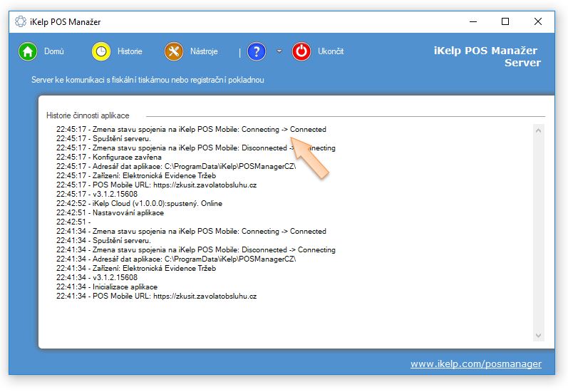
Task: Select the orange Nástroje tools icon
Action: tap(174, 51)
